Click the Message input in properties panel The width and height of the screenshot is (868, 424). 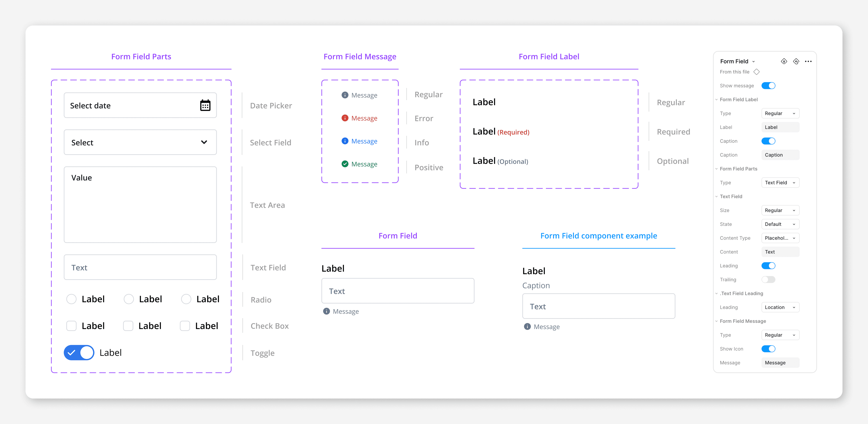780,363
